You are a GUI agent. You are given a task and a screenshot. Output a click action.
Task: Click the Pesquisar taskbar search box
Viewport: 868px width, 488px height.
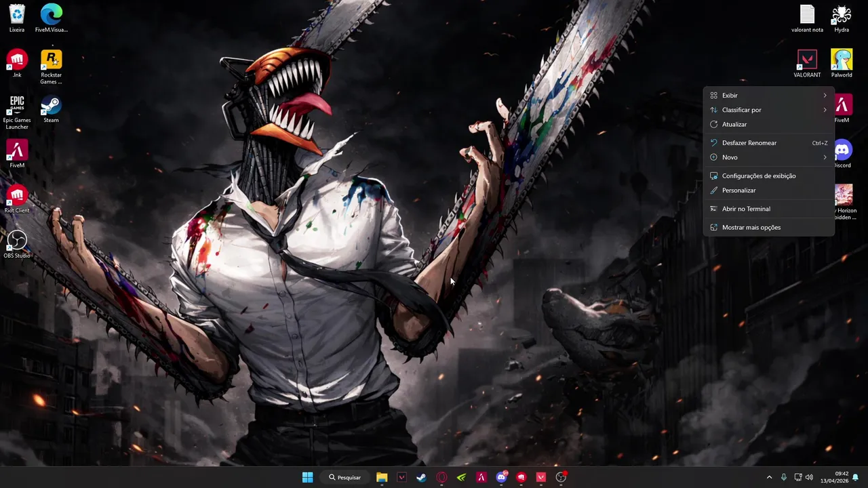click(344, 477)
